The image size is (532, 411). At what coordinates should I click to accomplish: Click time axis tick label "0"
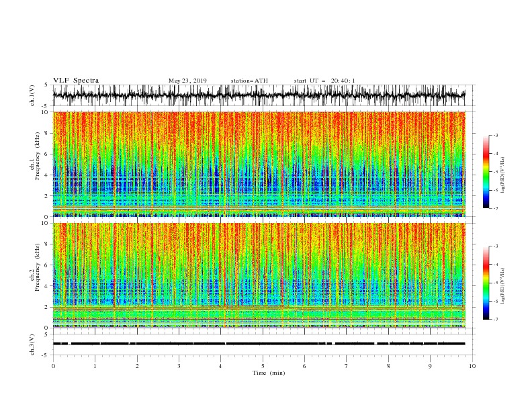(x=53, y=366)
